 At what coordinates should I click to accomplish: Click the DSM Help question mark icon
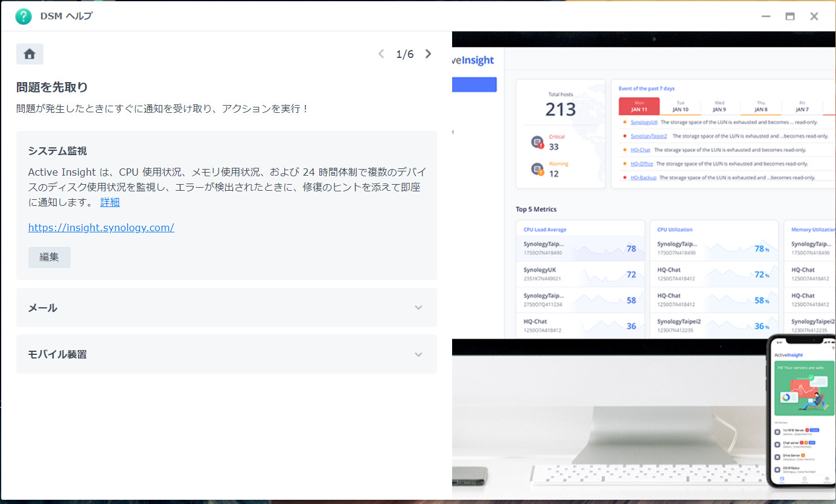click(24, 16)
